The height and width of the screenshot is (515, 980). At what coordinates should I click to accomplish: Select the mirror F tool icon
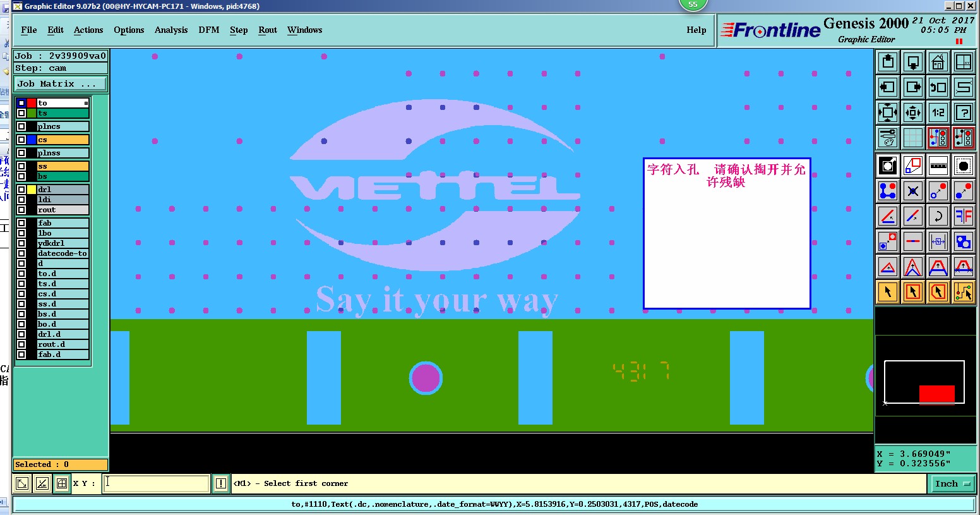point(964,216)
